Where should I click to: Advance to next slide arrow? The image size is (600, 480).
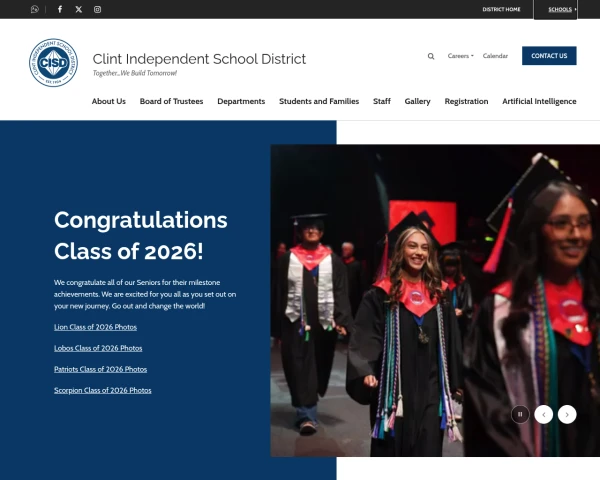click(x=567, y=414)
